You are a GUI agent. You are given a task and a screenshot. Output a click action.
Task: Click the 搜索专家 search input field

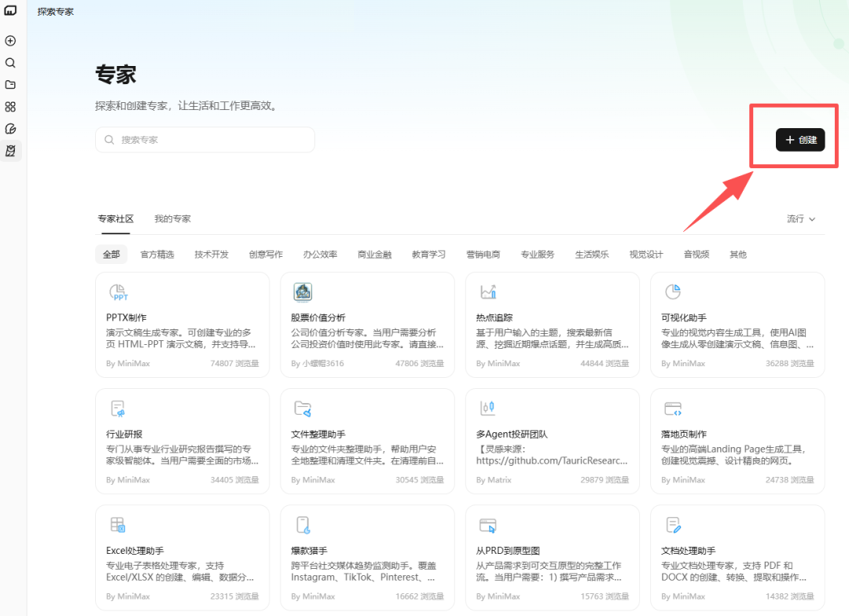coord(204,139)
